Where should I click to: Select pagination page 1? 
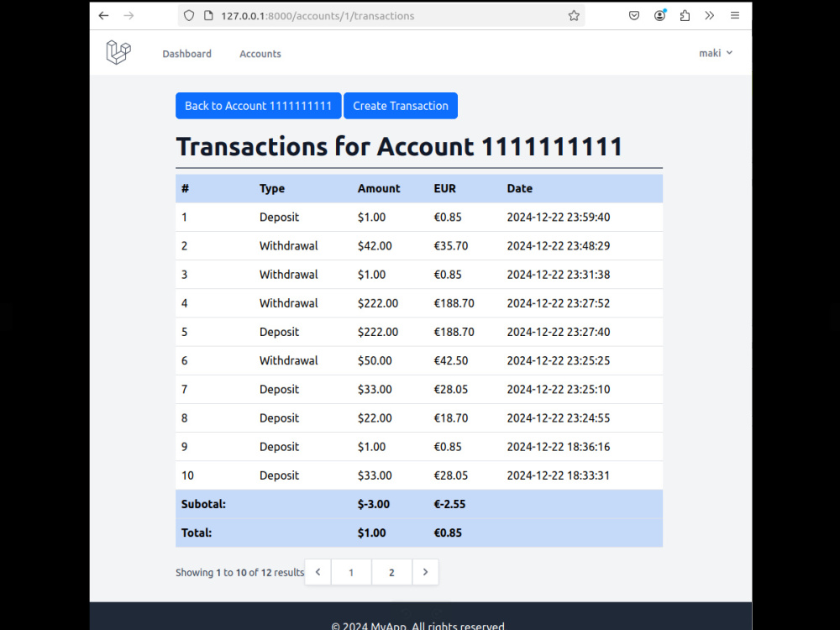tap(351, 572)
